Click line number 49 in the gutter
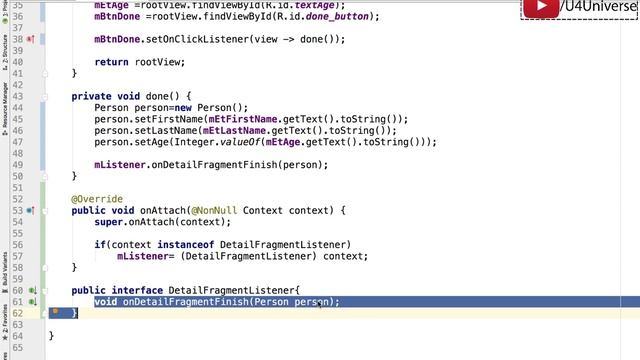 tap(18, 165)
